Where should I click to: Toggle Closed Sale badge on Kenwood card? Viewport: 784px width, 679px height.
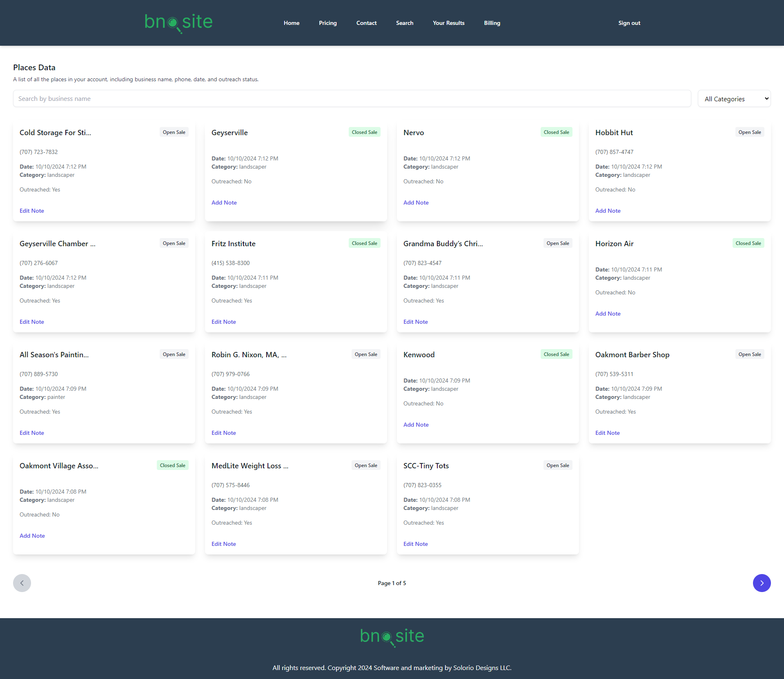[x=556, y=354]
